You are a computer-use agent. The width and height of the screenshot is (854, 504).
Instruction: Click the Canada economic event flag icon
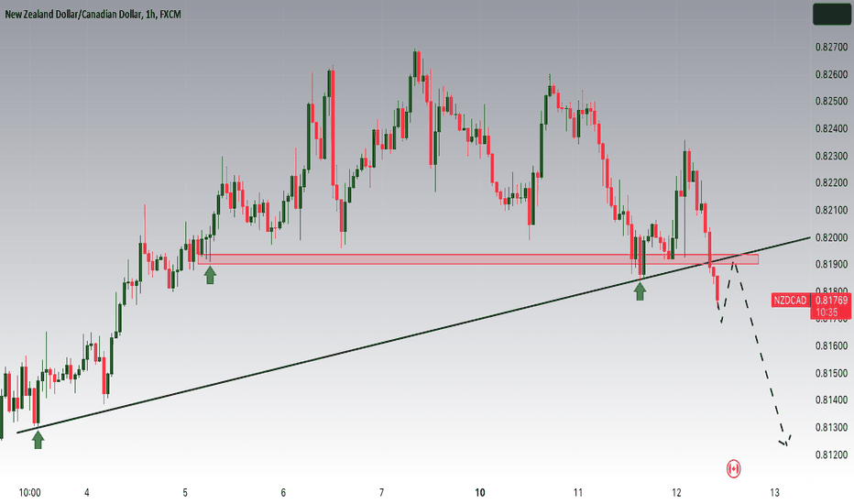[734, 468]
